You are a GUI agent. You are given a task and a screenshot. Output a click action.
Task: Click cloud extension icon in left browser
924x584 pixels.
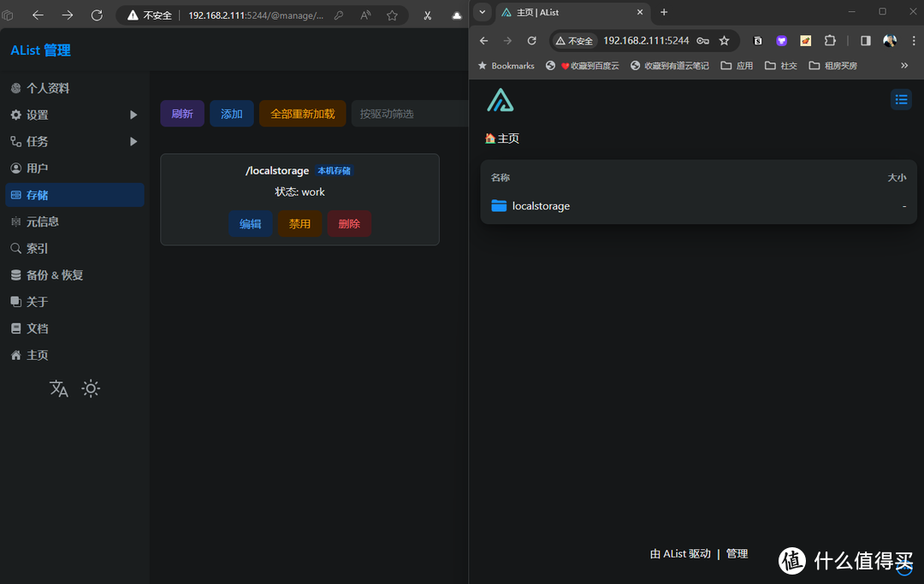pos(457,16)
